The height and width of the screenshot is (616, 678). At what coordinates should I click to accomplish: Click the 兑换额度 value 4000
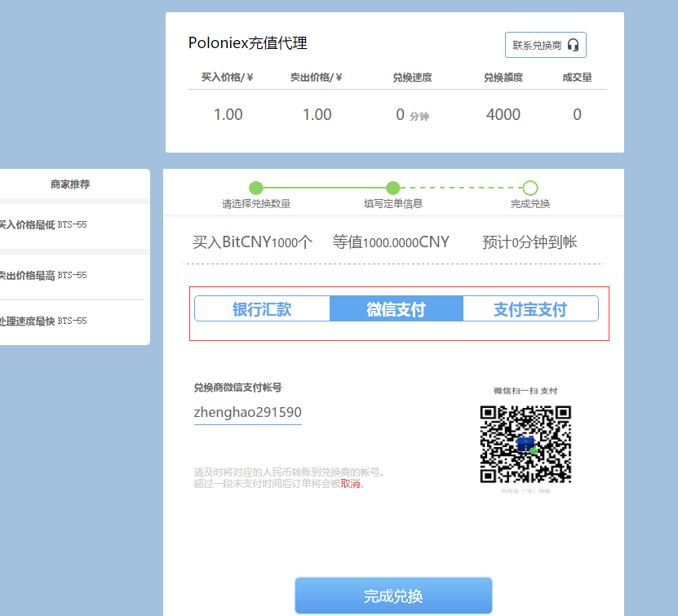click(503, 115)
